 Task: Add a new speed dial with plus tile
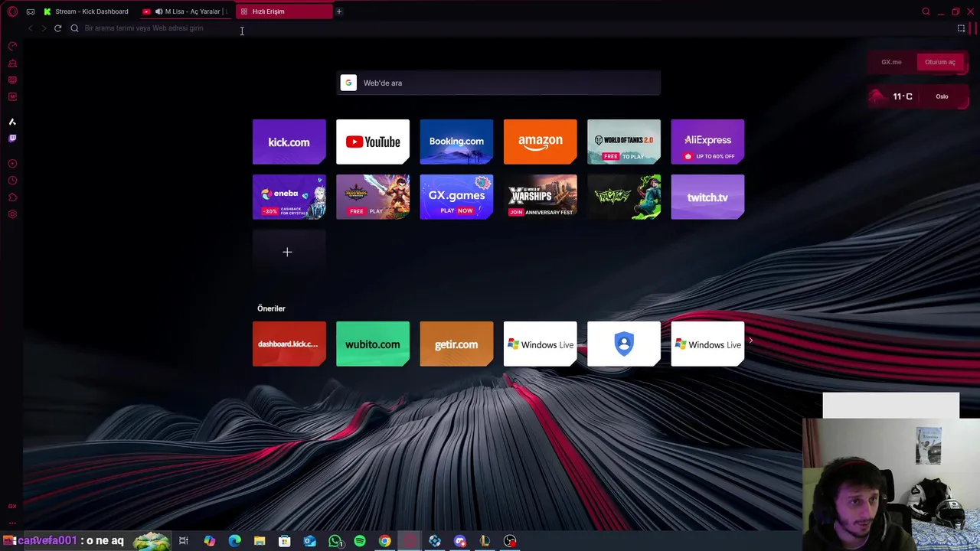pyautogui.click(x=289, y=252)
